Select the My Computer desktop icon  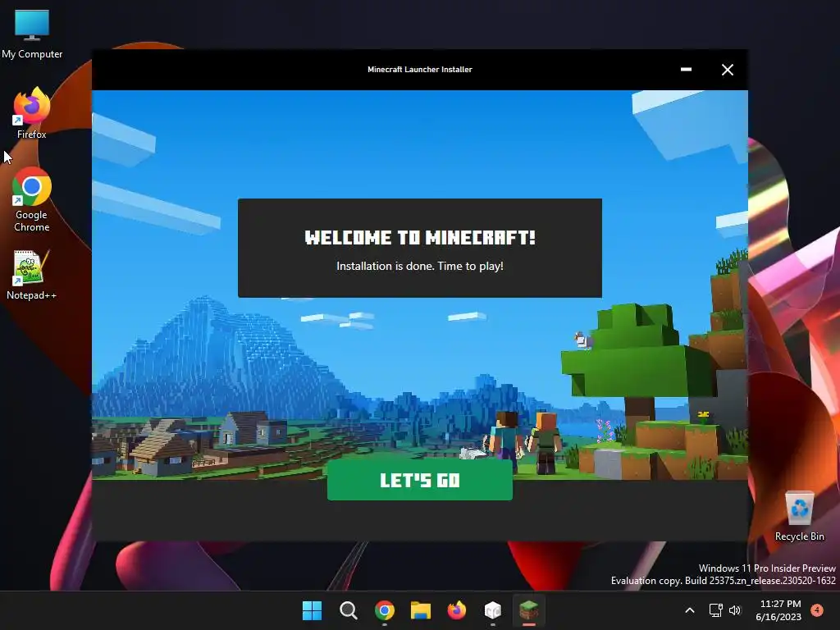[x=32, y=33]
